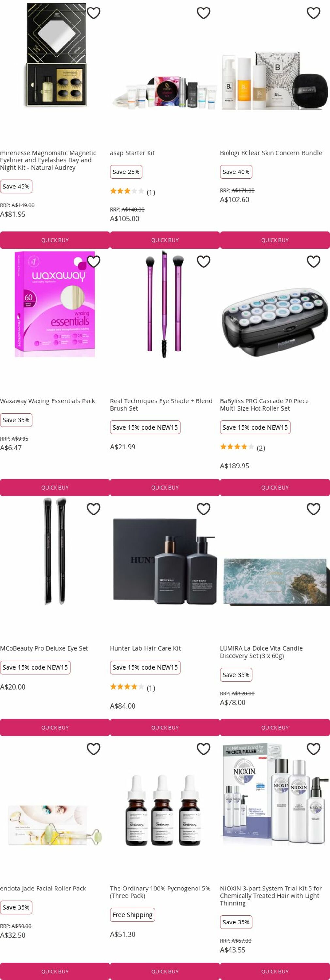Screen dimensions: 330x980
Task: Open The Ordinary Pycnogenol Three Pack link
Action: point(160,892)
